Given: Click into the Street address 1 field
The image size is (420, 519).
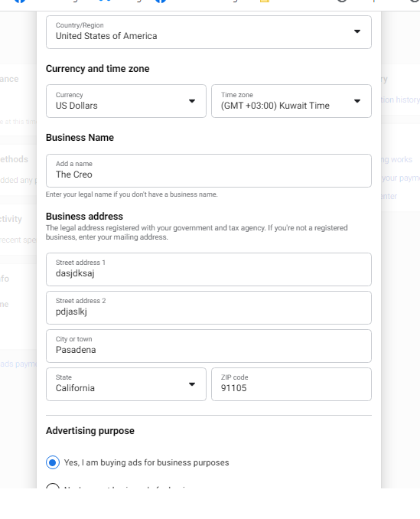Looking at the screenshot, I should (x=209, y=269).
